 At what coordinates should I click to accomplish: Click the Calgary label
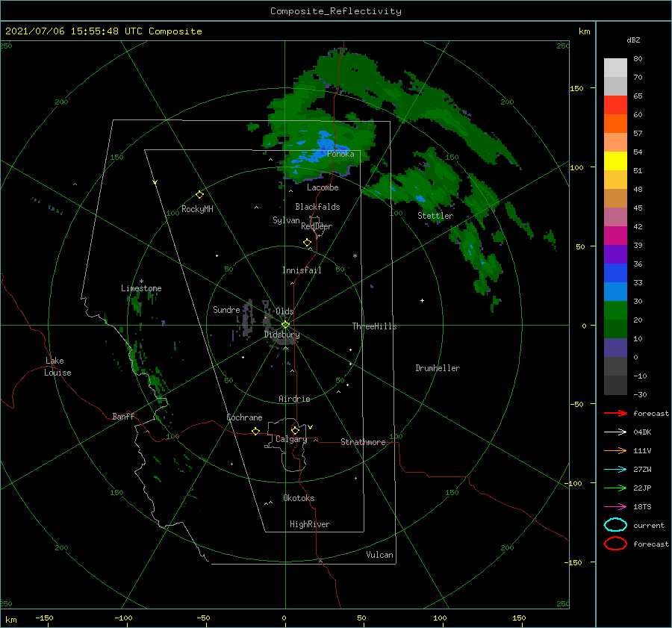[x=291, y=439]
